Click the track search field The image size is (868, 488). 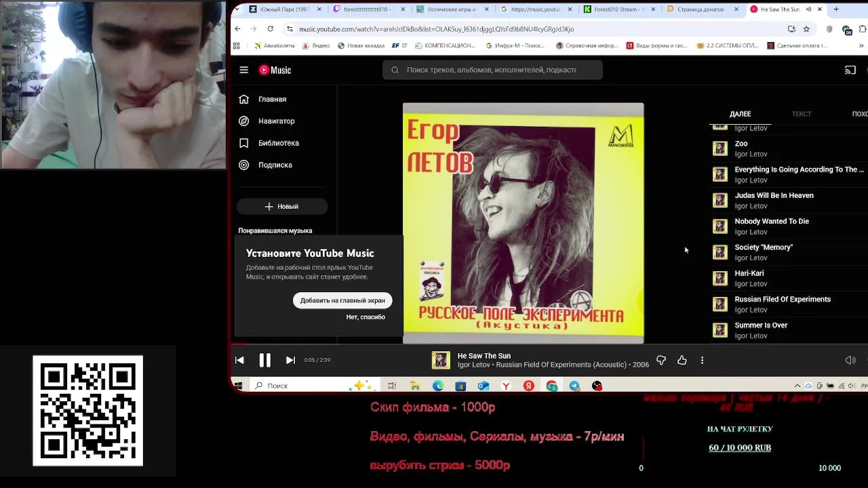[x=492, y=70]
